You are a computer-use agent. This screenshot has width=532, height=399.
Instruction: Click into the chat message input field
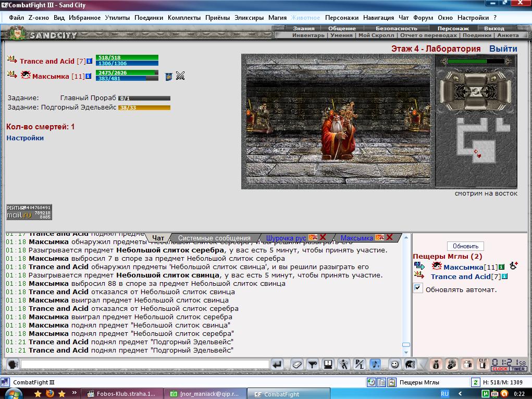pos(145,365)
